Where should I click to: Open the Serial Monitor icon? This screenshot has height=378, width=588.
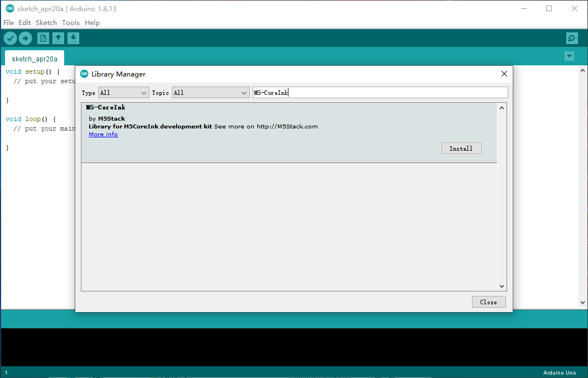coord(572,39)
